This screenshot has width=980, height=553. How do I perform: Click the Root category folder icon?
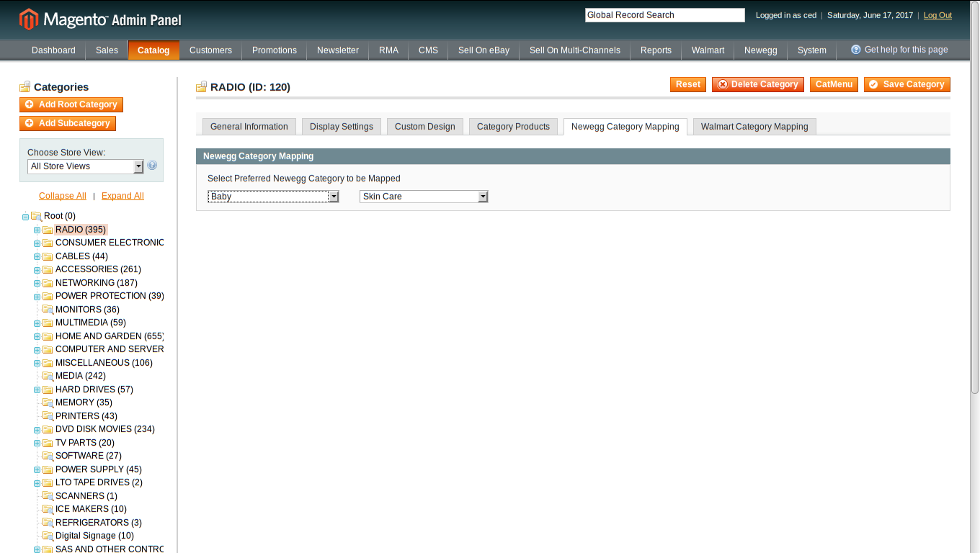(x=36, y=217)
